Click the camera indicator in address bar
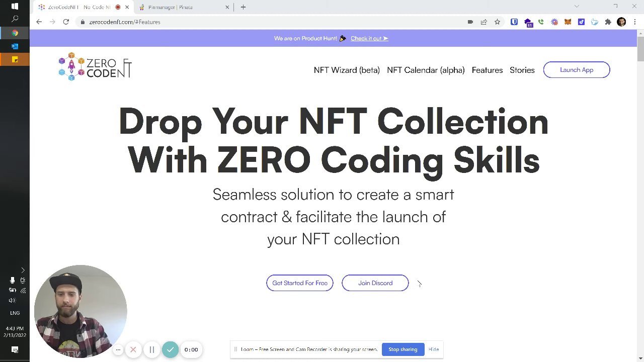This screenshot has width=644, height=362. [470, 22]
